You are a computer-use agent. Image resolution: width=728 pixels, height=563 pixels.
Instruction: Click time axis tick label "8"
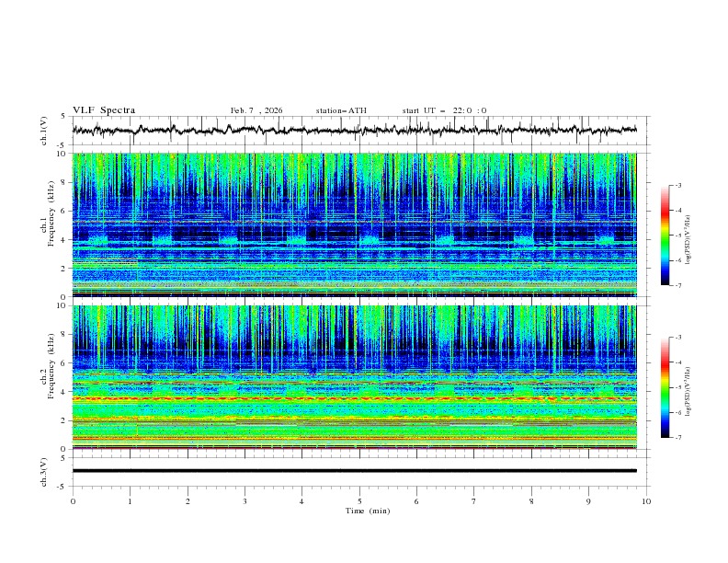[x=531, y=501]
